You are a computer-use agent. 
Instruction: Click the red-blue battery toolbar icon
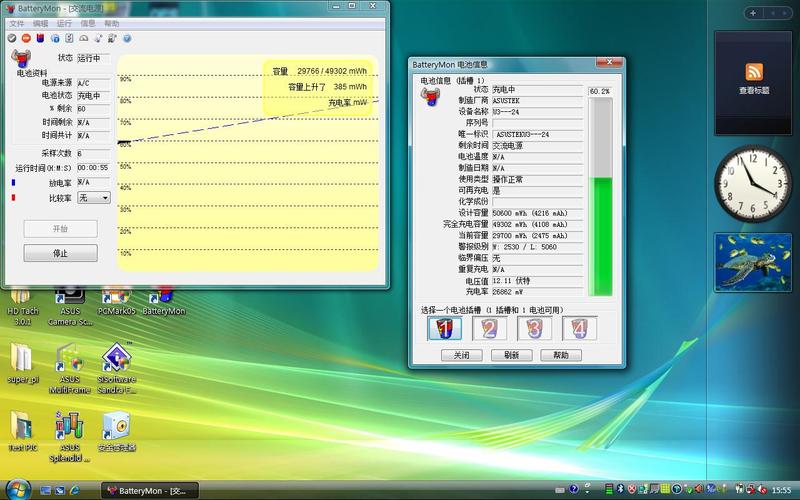tap(40, 38)
